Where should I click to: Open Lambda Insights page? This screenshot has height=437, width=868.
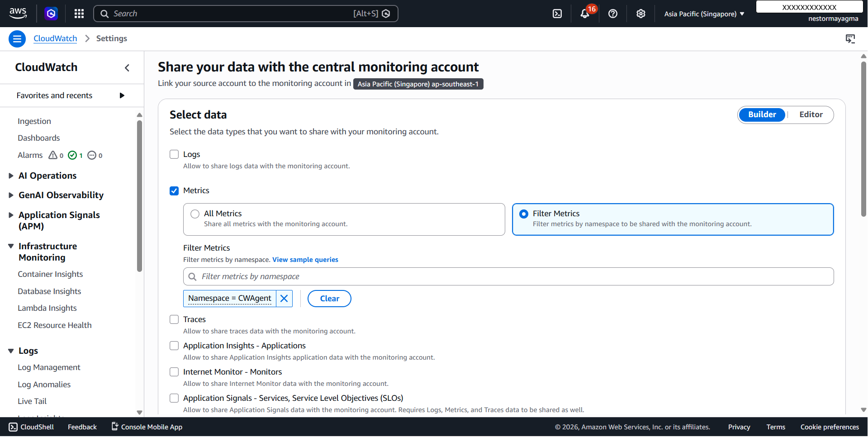click(x=47, y=308)
